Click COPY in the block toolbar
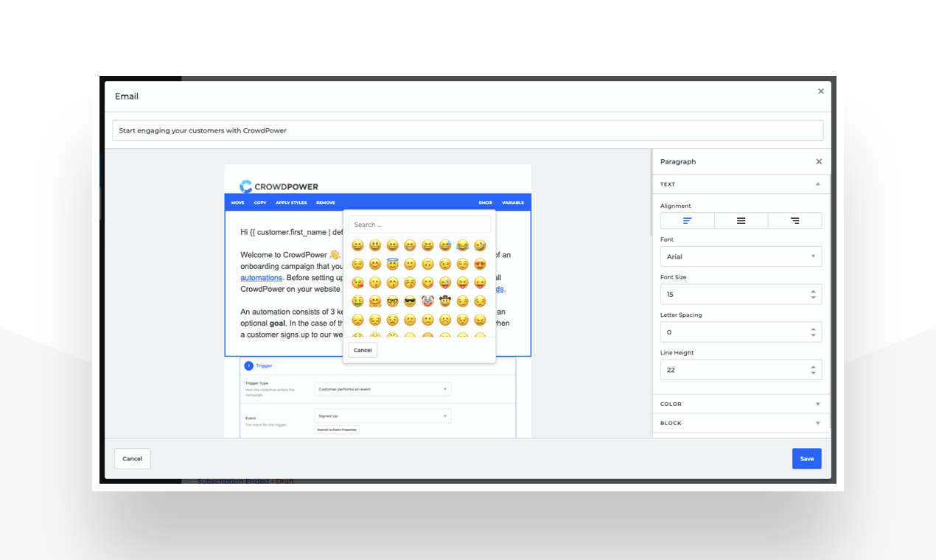Screen dimensions: 936x560 pyautogui.click(x=260, y=203)
